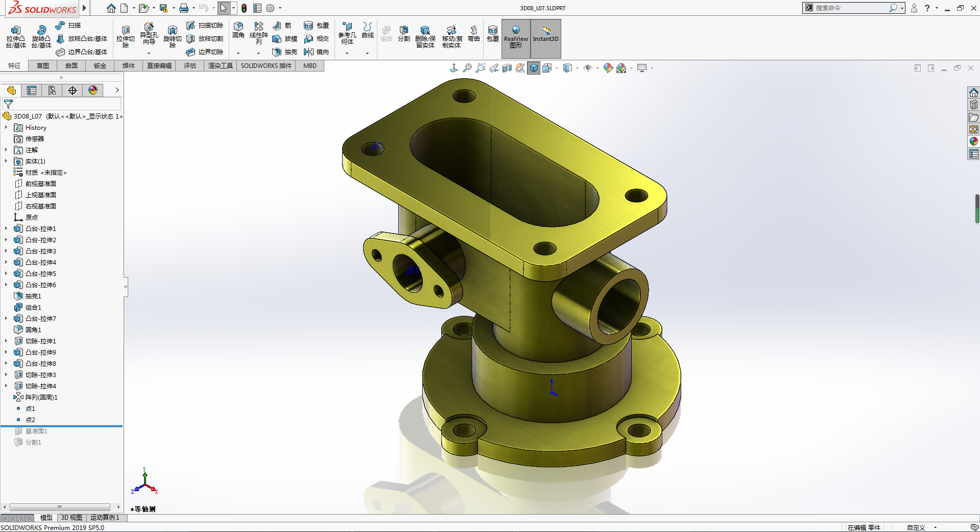The image size is (980, 532).
Task: Open the ConfigurationManager tab
Action: (52, 90)
